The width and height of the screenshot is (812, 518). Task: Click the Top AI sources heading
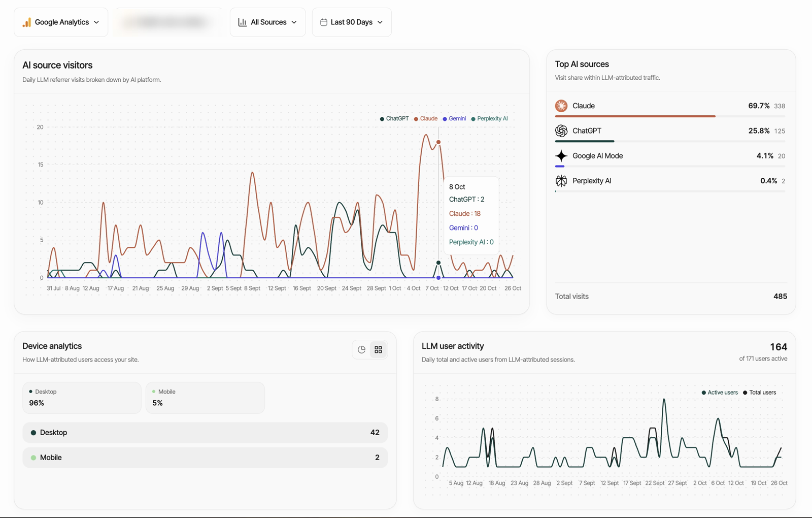tap(582, 64)
